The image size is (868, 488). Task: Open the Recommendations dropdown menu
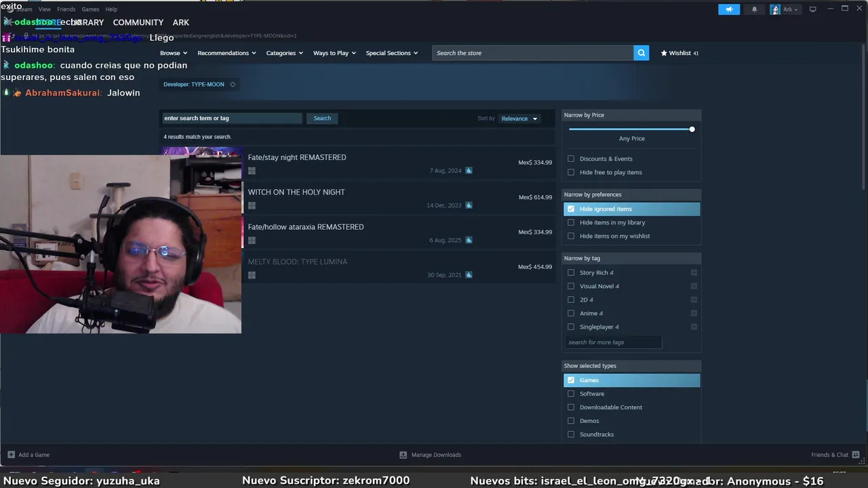[x=226, y=53]
